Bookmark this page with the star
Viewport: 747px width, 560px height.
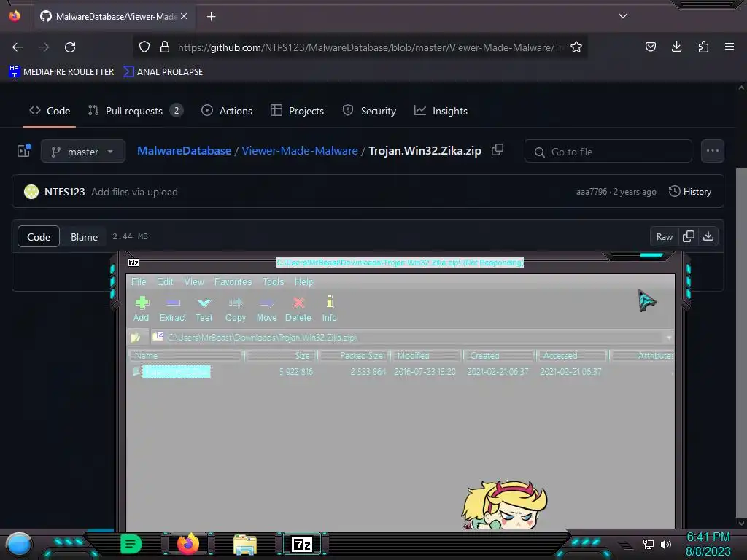(576, 47)
